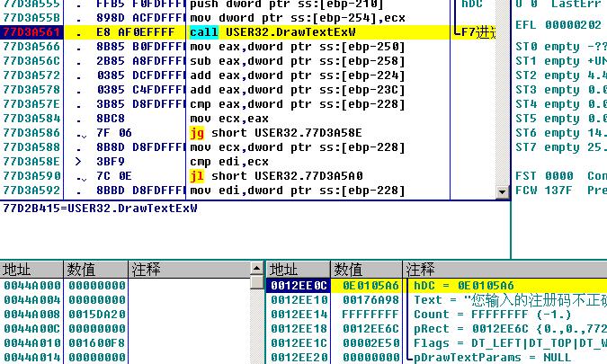The height and width of the screenshot is (364, 607).
Task: Select the ST3 empty register row
Action: click(x=560, y=90)
